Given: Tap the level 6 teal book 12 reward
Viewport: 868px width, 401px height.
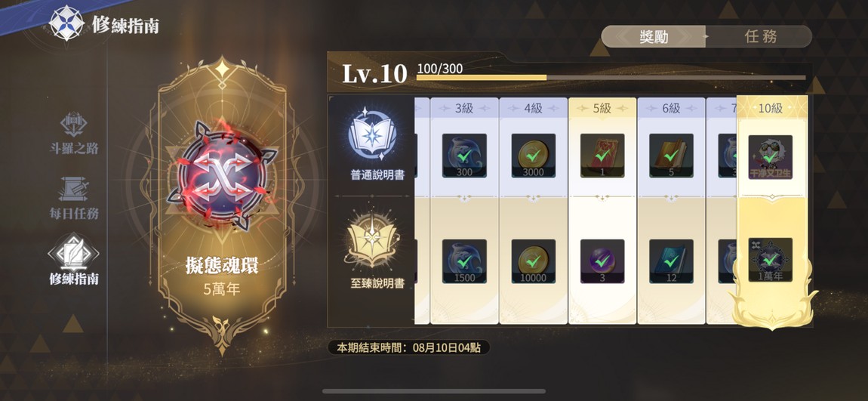Looking at the screenshot, I should (671, 261).
